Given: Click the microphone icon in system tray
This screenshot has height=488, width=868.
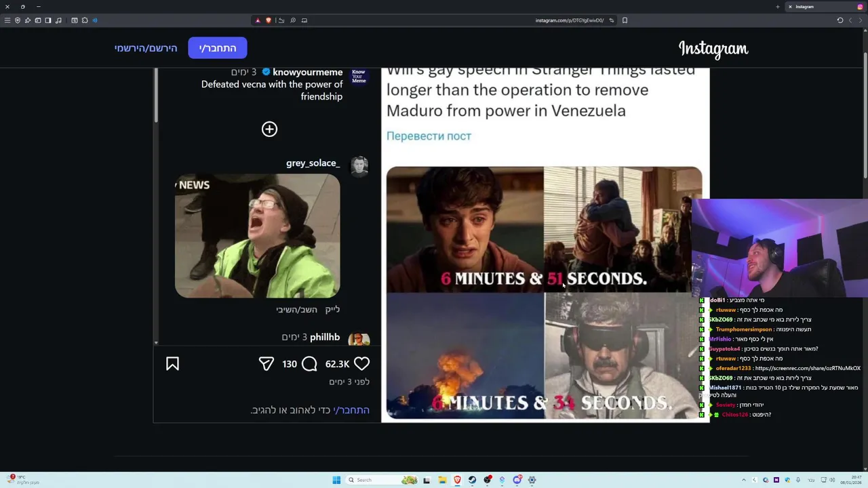Looking at the screenshot, I should [798, 480].
